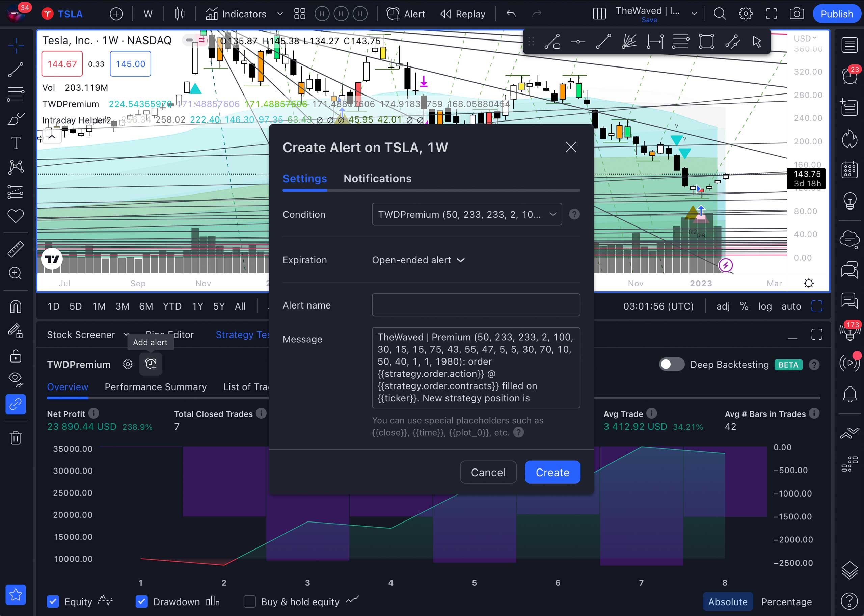Toggle auto scale on chart

791,306
